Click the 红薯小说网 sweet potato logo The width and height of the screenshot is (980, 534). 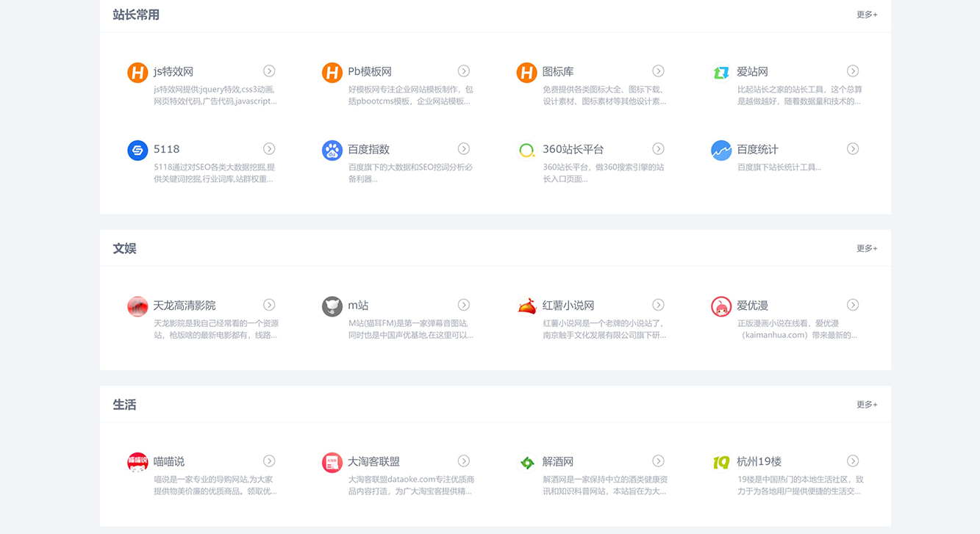[526, 305]
